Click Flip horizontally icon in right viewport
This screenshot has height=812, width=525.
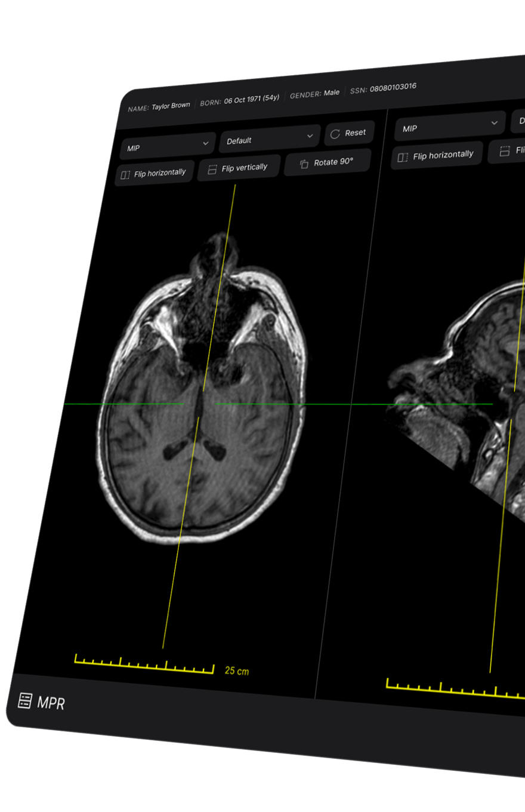point(403,157)
